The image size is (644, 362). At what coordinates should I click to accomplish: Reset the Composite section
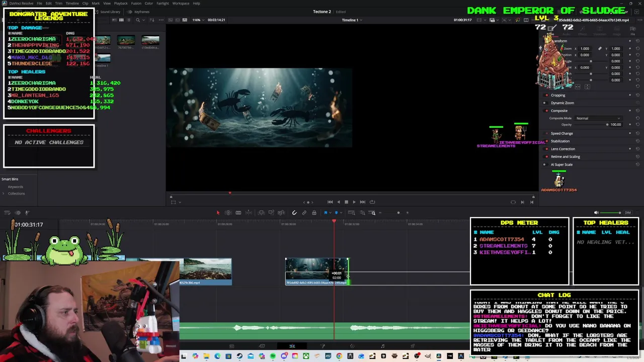[x=638, y=111]
